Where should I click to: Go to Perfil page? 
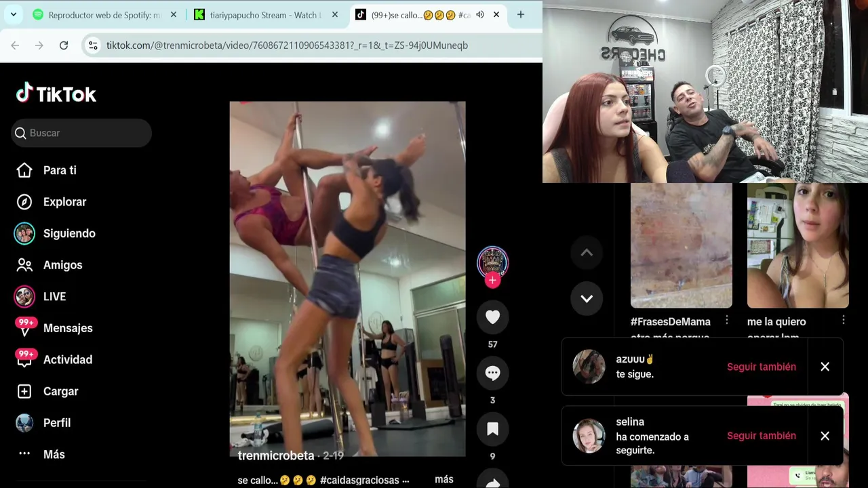pyautogui.click(x=57, y=423)
